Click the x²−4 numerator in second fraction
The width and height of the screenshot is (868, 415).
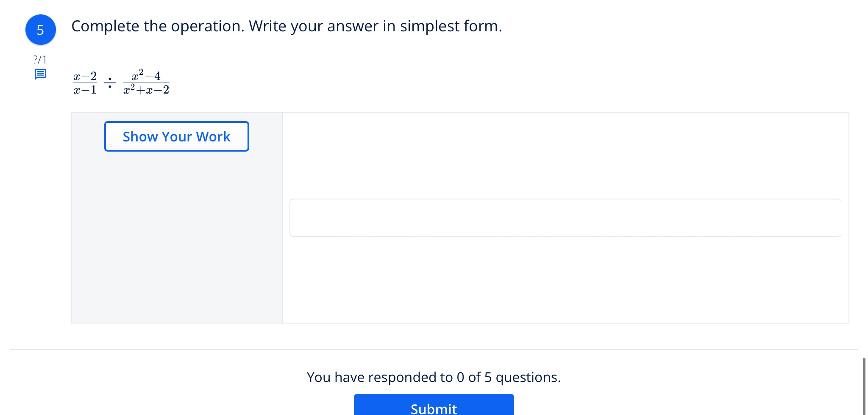click(x=146, y=75)
